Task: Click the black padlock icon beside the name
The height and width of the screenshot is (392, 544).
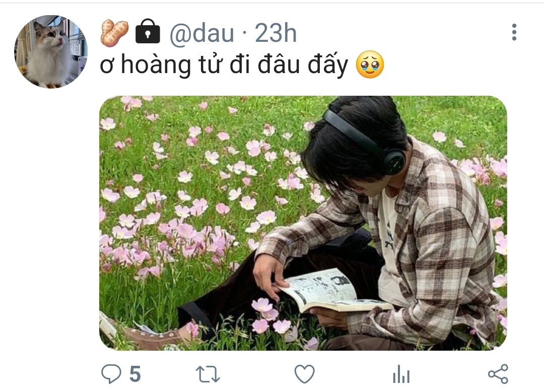Action: point(148,32)
